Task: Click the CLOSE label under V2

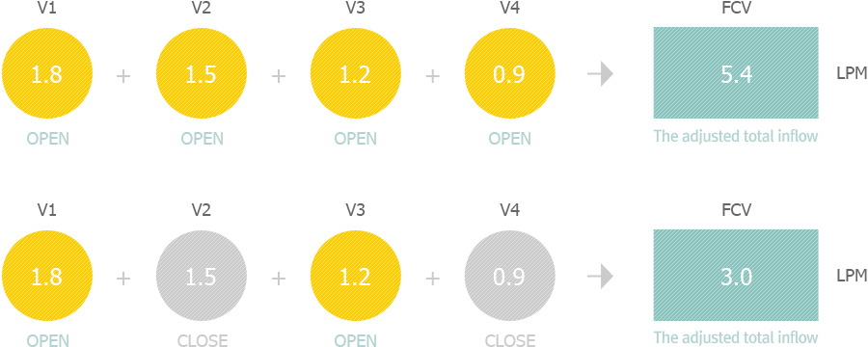Action: (x=203, y=340)
